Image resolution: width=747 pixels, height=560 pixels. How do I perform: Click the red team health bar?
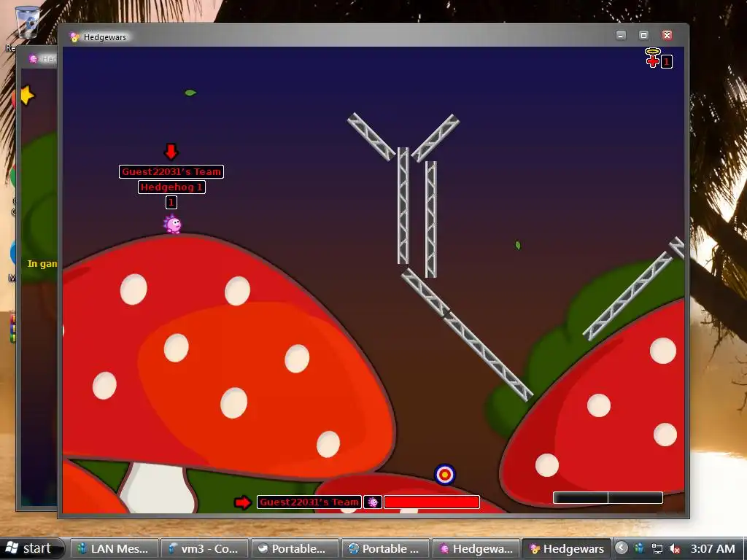tap(432, 502)
